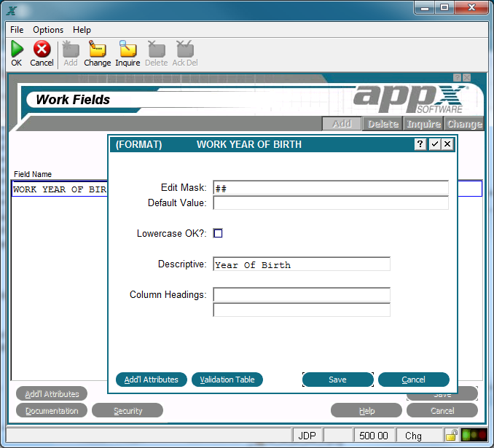Viewport: 494px width, 448px height.
Task: Click the Add toolbar icon
Action: click(x=71, y=49)
